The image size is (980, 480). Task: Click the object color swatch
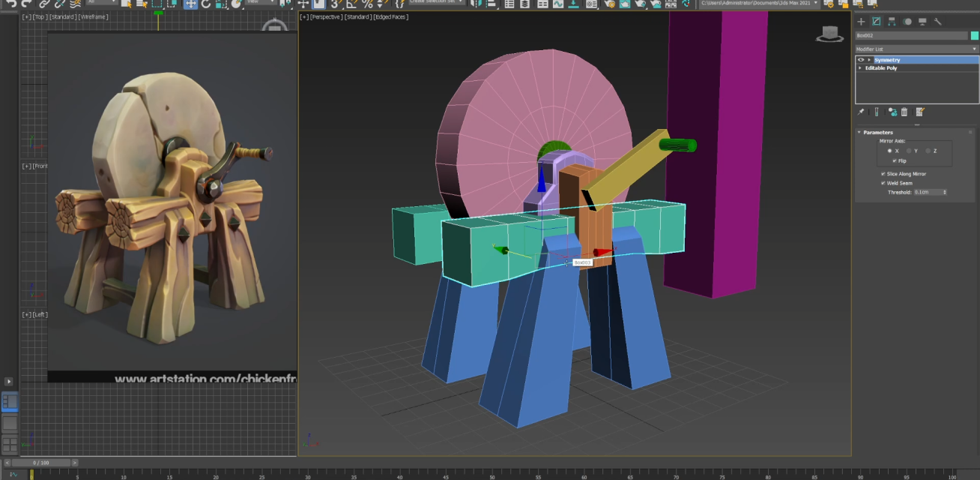click(x=975, y=35)
